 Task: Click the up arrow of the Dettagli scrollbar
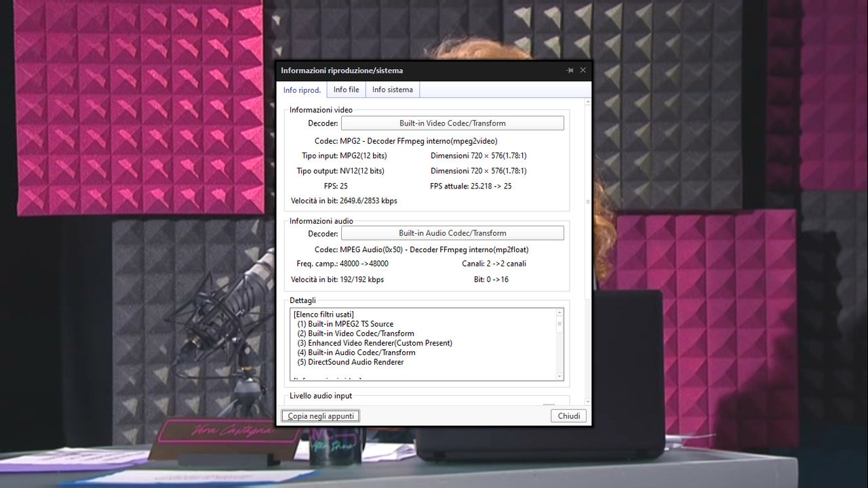pos(559,314)
